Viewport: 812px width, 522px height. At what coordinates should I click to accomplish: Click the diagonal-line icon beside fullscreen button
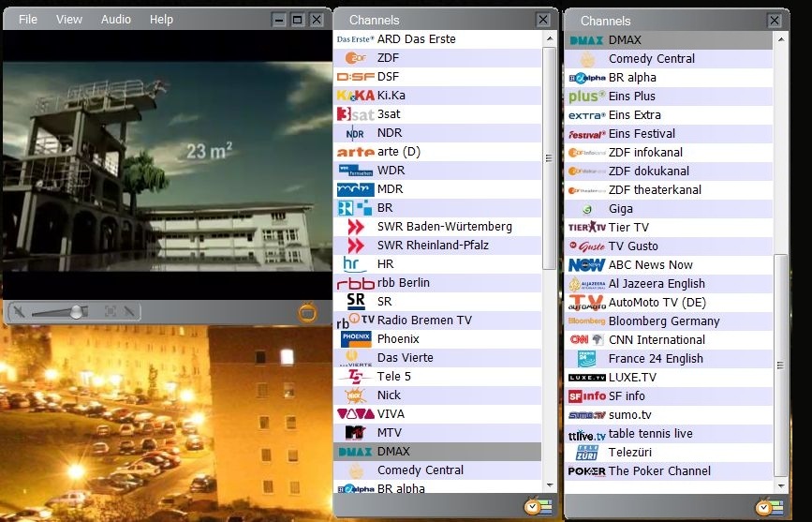129,311
